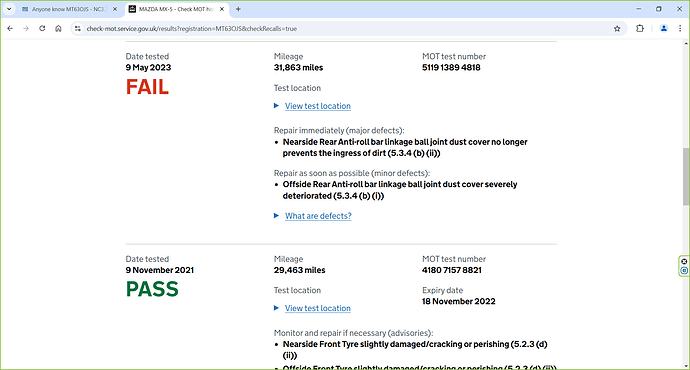Click the '9 November 2021' test date
690x370 pixels.
160,270
